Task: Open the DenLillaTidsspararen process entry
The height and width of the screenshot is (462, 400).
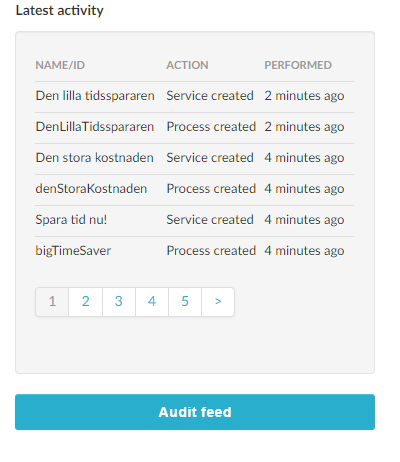Action: (95, 127)
